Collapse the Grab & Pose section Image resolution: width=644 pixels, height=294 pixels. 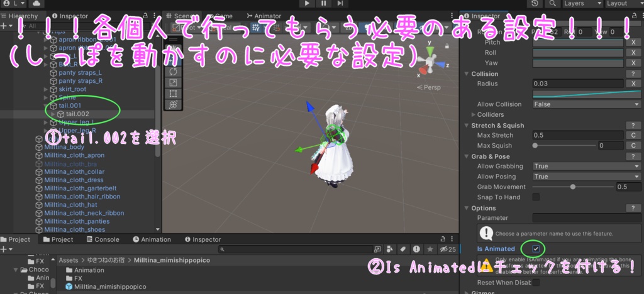coord(467,156)
